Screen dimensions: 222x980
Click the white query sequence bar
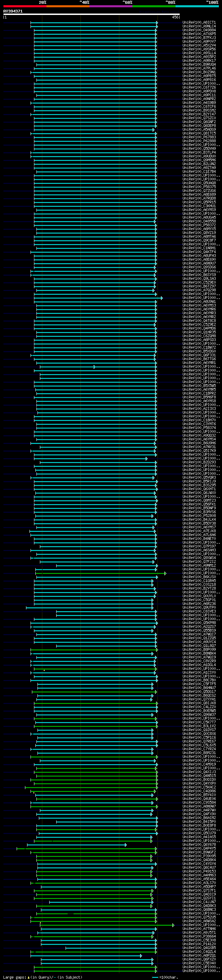click(92, 15)
